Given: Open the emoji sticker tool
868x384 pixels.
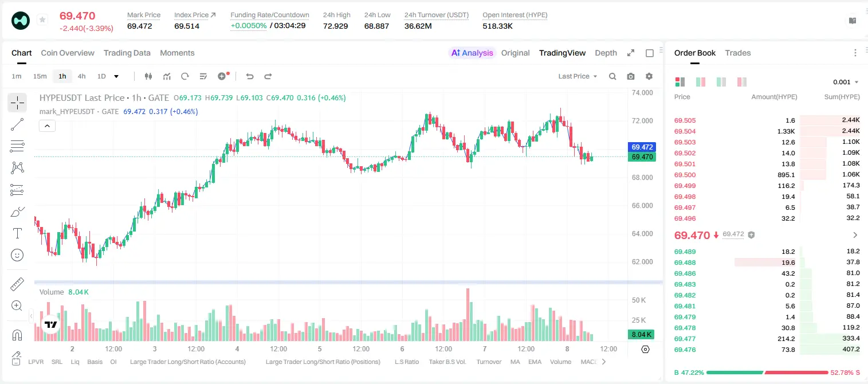Looking at the screenshot, I should [x=17, y=255].
